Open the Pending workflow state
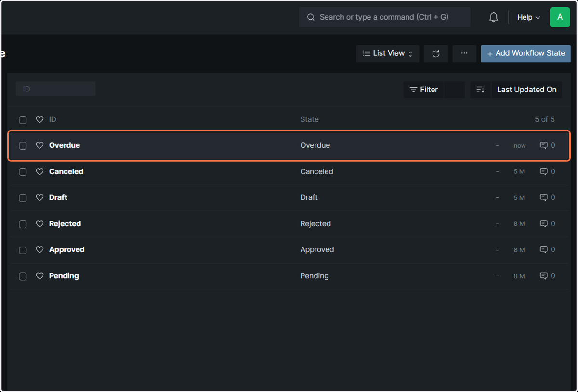Viewport: 578px width, 392px height. click(x=64, y=276)
